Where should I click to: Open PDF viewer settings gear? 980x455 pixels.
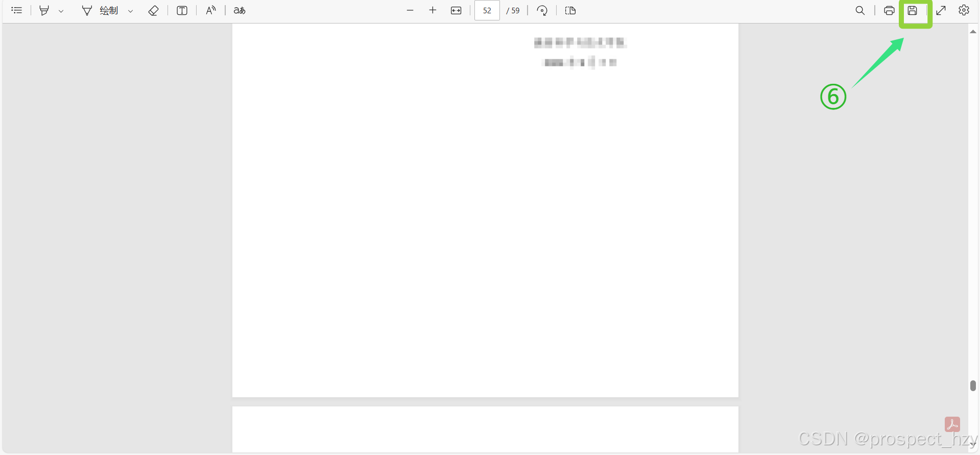(964, 10)
